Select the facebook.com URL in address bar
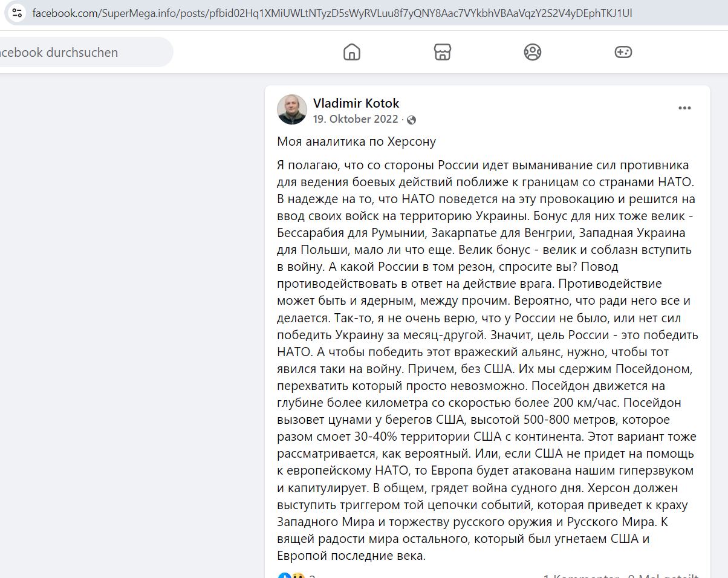 pos(332,13)
